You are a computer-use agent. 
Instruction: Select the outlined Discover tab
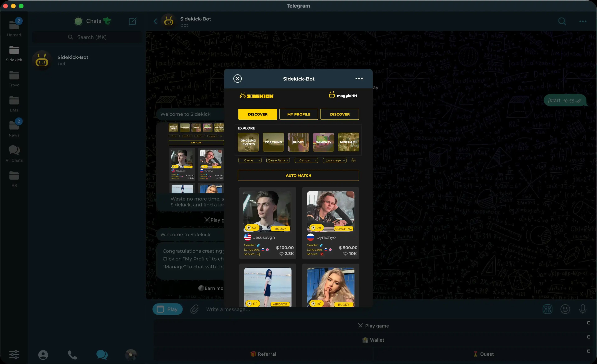(340, 114)
